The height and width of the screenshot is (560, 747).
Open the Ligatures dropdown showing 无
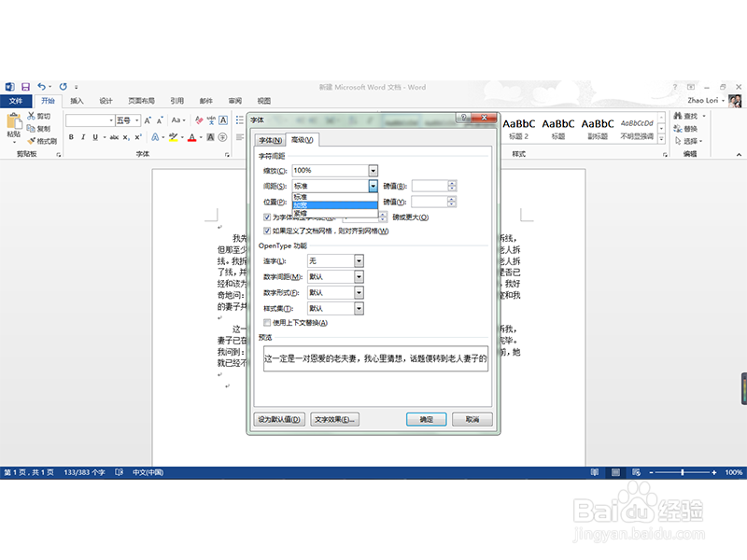(x=359, y=260)
